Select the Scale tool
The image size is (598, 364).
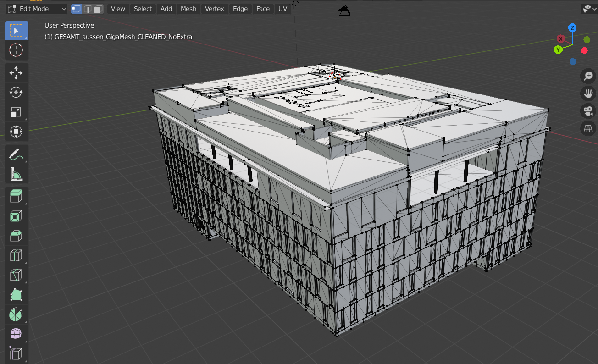tap(17, 112)
